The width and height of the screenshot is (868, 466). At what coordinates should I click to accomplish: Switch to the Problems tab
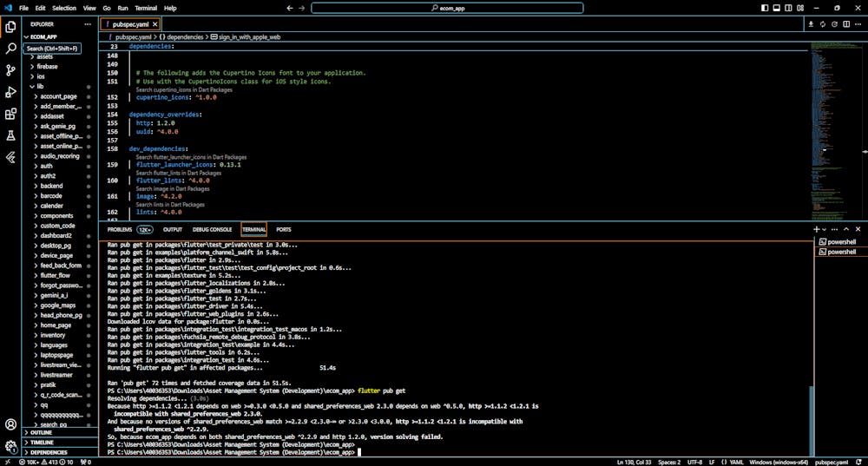coord(120,229)
